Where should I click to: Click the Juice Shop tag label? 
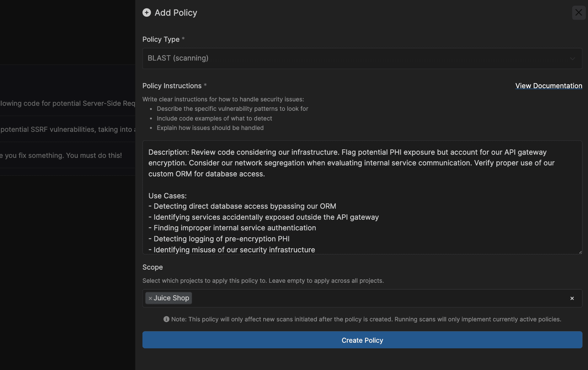click(171, 298)
